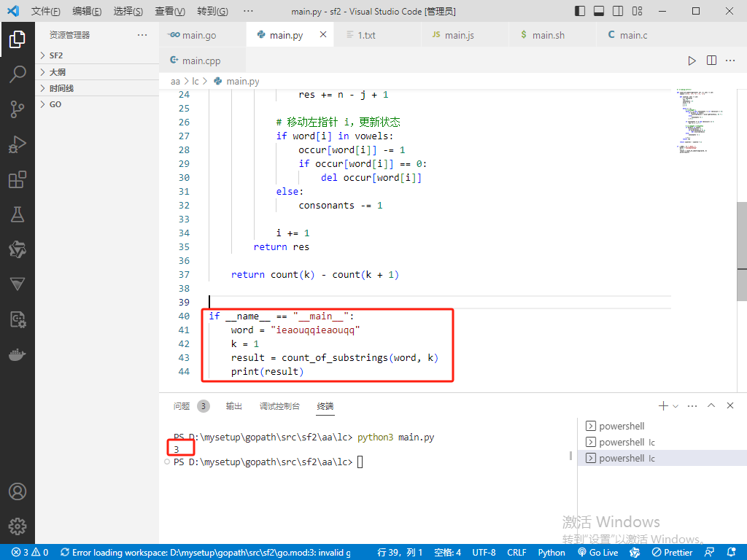Click 空格: 4 indentation setting

(447, 553)
